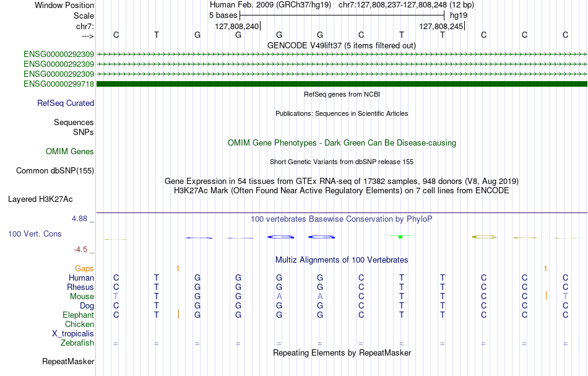Click the Zebrafish alignment row label
Image resolution: width=588 pixels, height=376 pixels.
tap(77, 343)
